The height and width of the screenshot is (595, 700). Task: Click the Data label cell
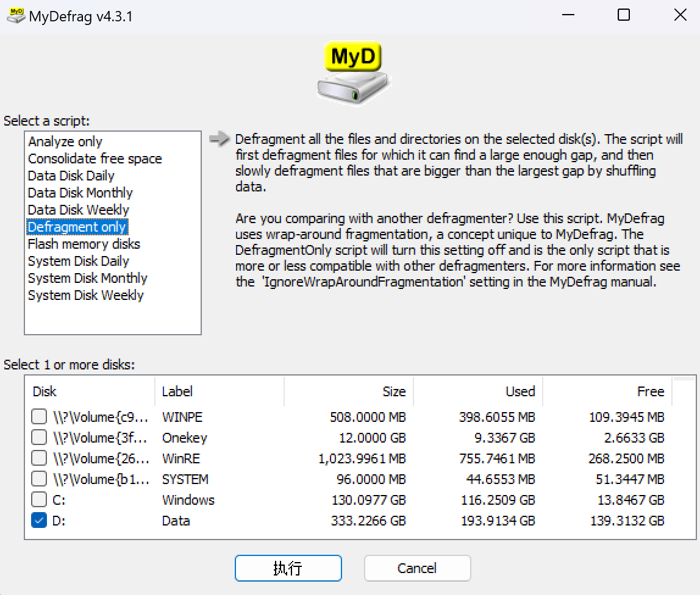(x=176, y=521)
